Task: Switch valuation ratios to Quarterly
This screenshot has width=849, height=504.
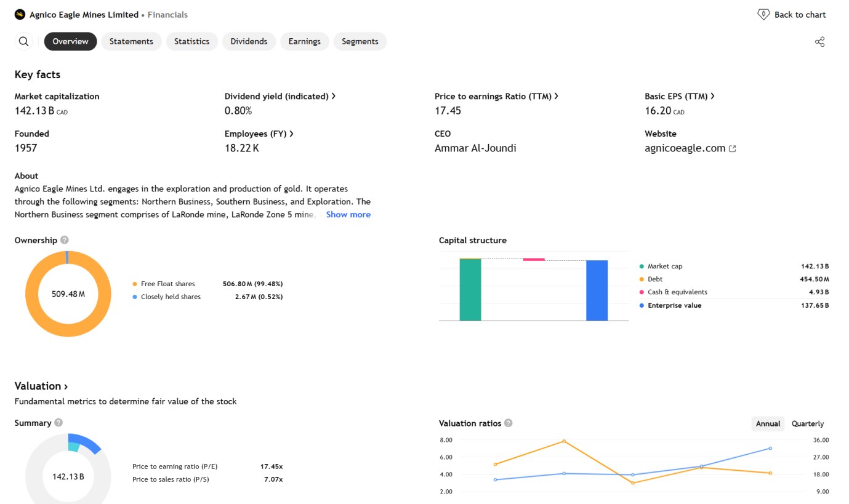Action: (807, 423)
